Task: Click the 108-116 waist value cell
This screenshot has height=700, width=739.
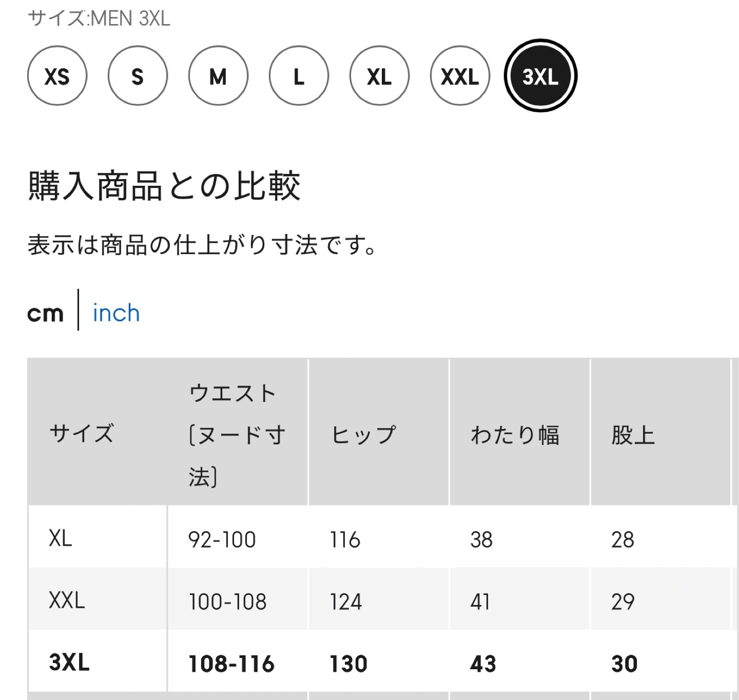Action: 231,663
